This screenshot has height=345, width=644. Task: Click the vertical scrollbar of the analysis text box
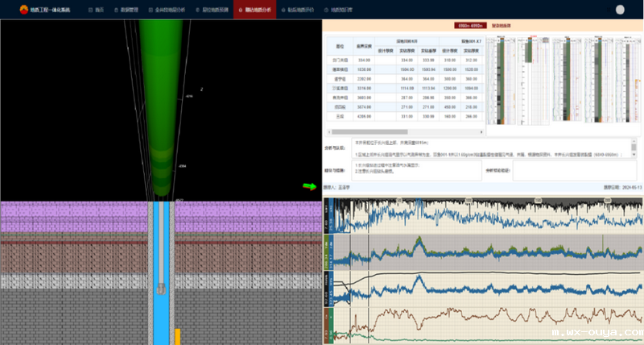click(634, 147)
